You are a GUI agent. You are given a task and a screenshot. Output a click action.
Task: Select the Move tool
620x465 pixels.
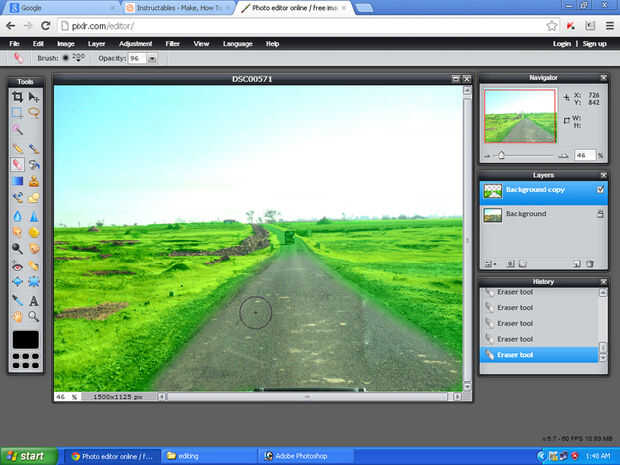coord(34,97)
